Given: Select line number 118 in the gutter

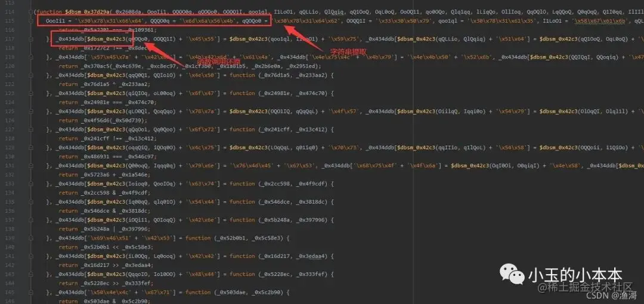Looking at the screenshot, I should click(x=9, y=48).
